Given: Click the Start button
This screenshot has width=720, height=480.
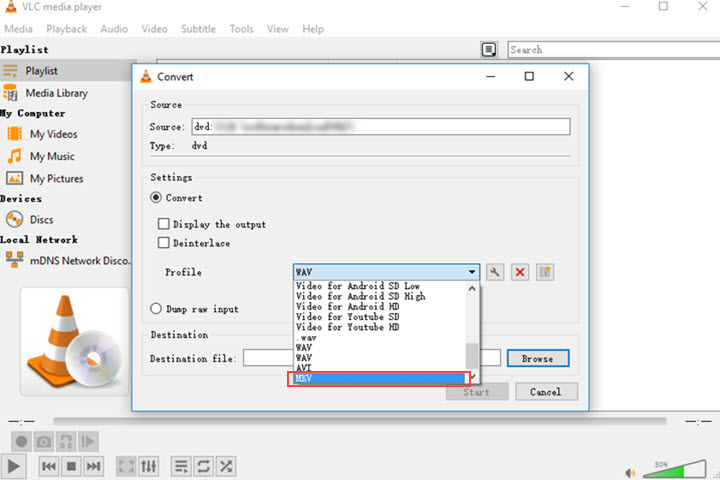Looking at the screenshot, I should (x=477, y=392).
